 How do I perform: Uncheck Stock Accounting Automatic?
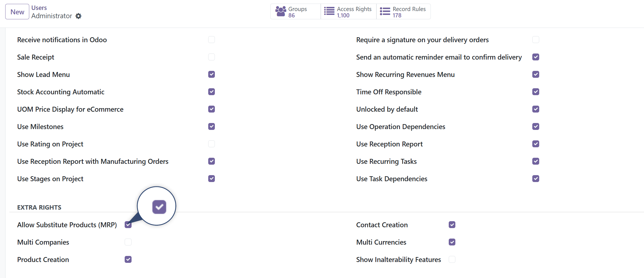[x=211, y=92]
